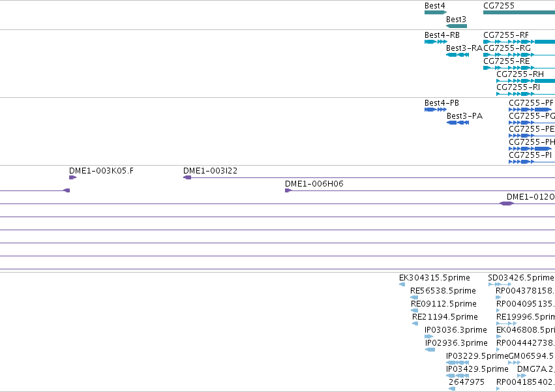The height and width of the screenshot is (392, 555).
Task: Click the RP004442738 EST feature
Action: click(498, 350)
